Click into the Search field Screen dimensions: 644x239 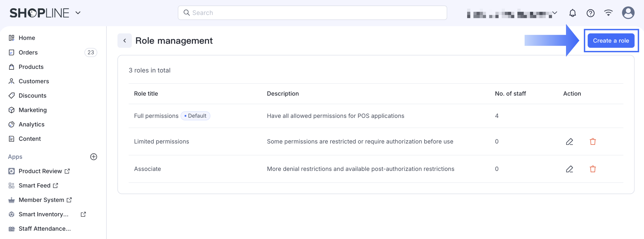click(x=312, y=13)
